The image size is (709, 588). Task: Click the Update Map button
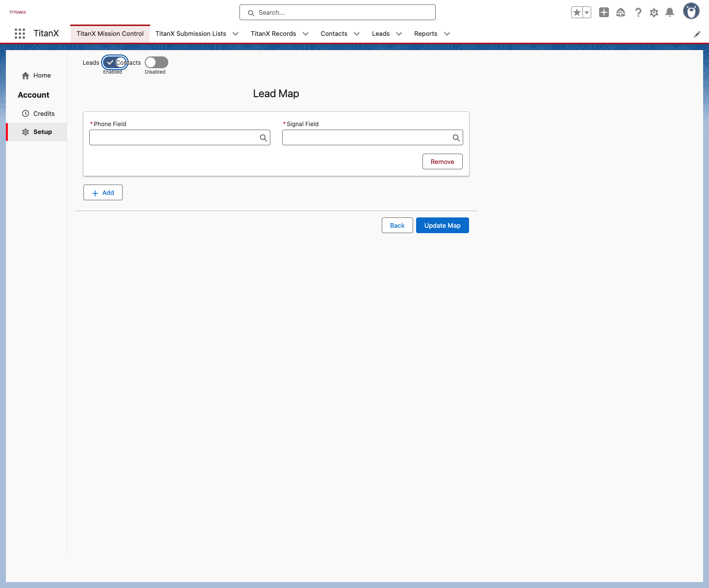443,225
